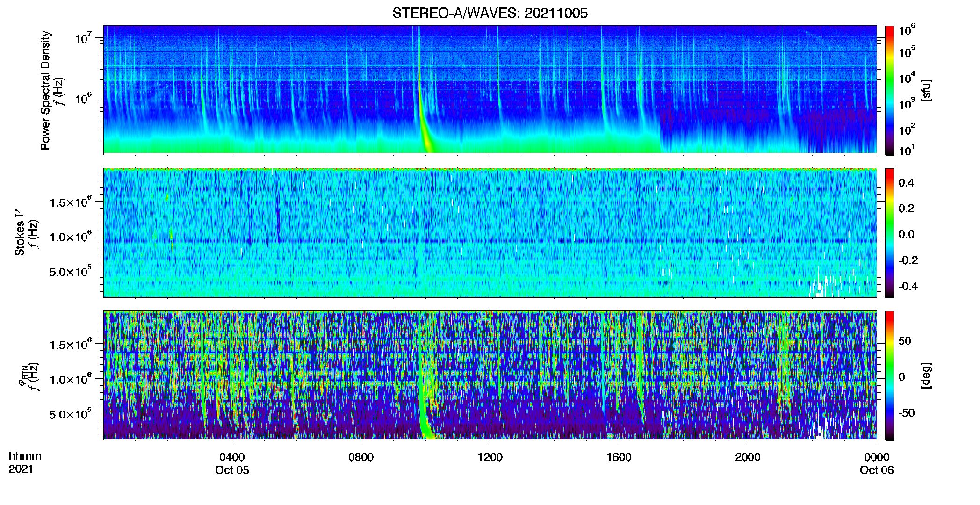Click the 0.4 label on the Stokes colorbar
This screenshot has width=980, height=505.
coord(907,183)
